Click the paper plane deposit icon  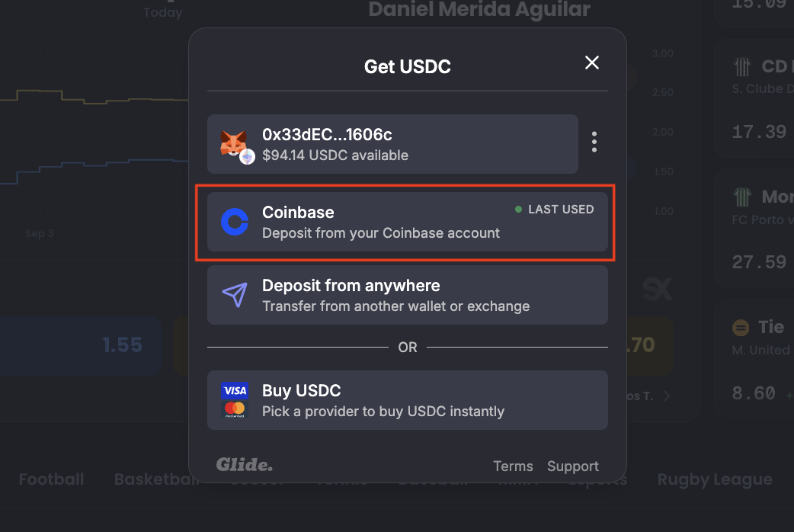point(235,294)
